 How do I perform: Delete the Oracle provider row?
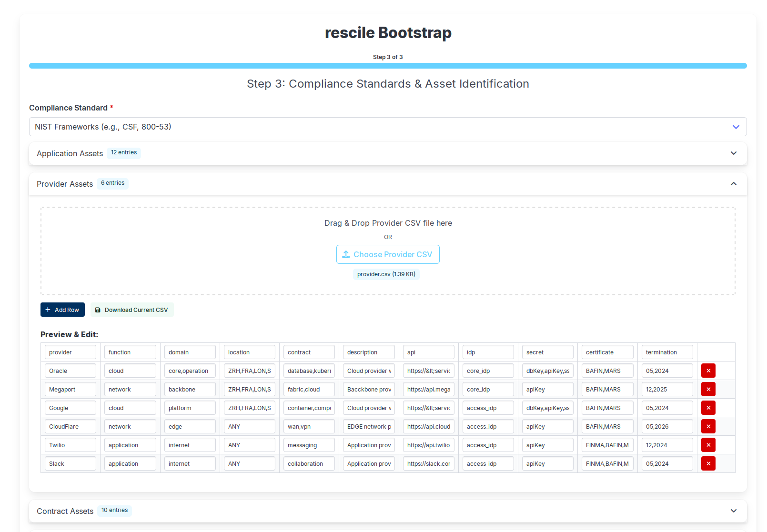708,371
